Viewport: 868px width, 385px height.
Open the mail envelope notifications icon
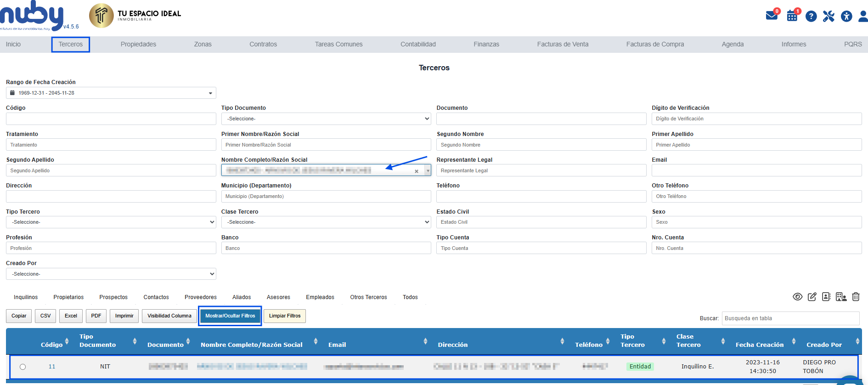point(772,16)
